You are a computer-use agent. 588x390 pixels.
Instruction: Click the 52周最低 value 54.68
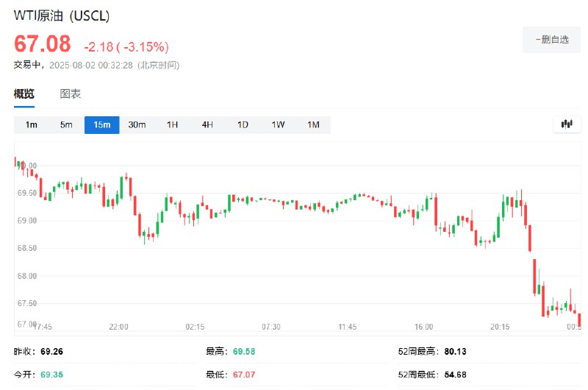pyautogui.click(x=455, y=375)
